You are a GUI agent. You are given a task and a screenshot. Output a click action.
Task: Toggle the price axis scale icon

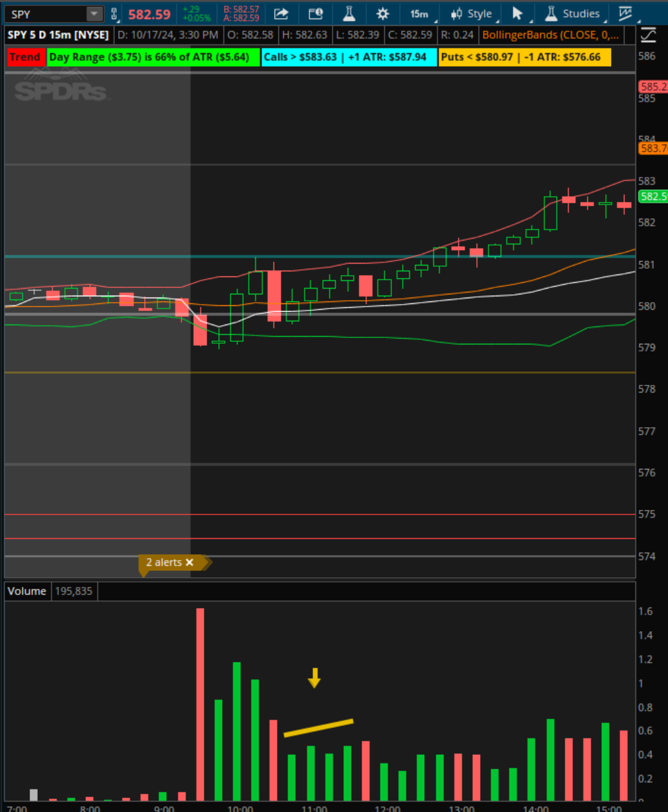coord(649,35)
